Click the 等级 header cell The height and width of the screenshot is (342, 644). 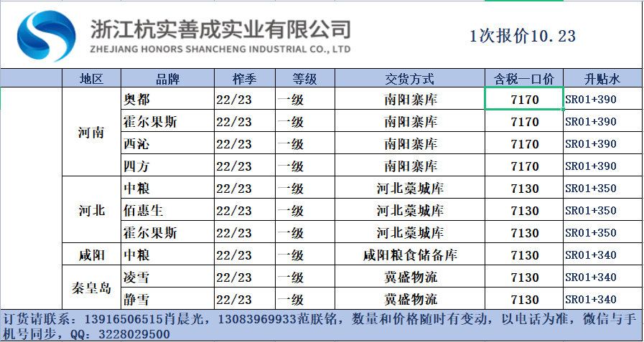point(304,79)
